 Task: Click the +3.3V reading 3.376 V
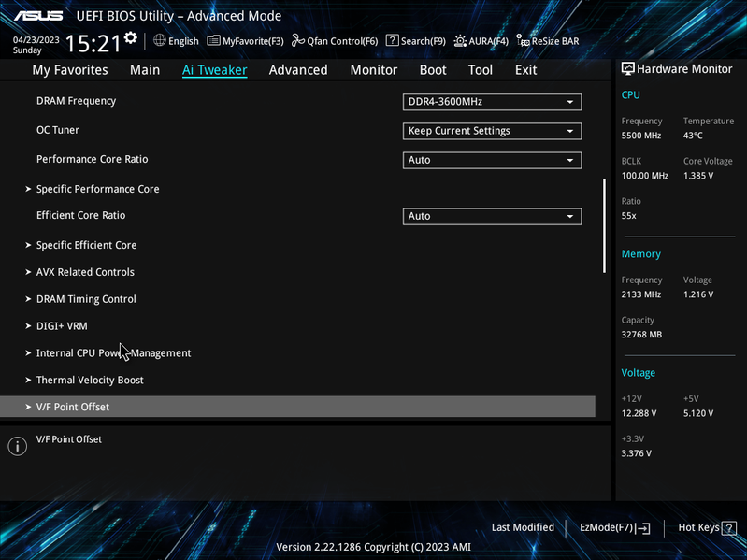[637, 453]
